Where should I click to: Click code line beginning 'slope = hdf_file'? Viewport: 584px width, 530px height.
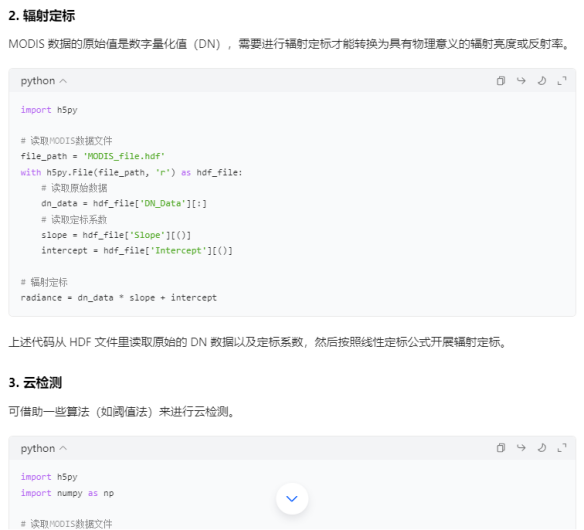coord(116,235)
